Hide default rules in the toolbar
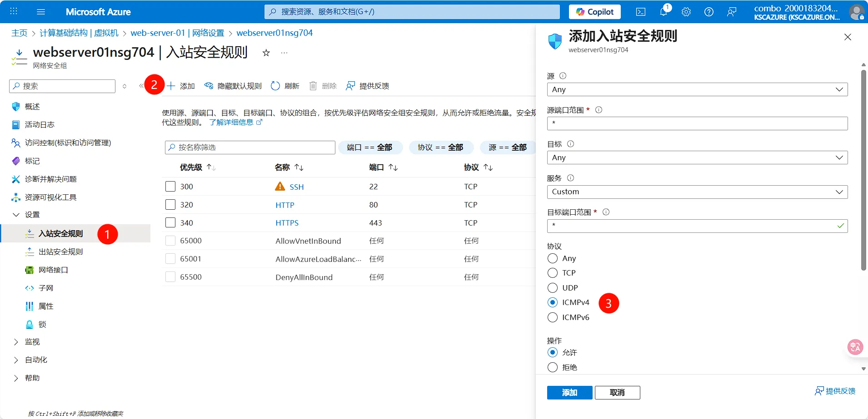 pyautogui.click(x=233, y=86)
